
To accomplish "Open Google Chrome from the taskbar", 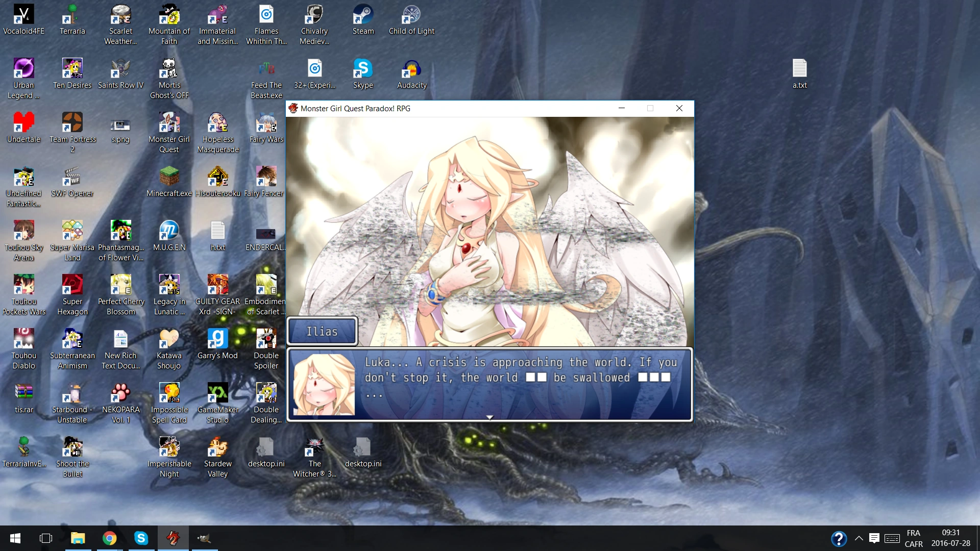I will click(109, 538).
